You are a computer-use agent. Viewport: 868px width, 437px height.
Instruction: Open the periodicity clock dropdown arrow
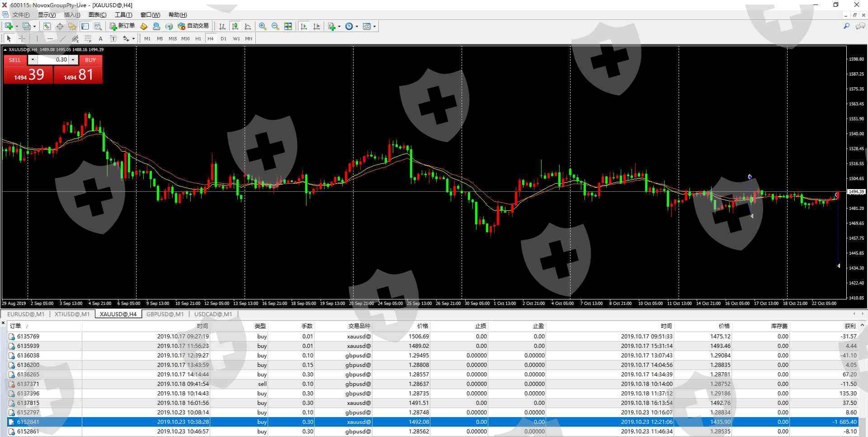point(357,26)
